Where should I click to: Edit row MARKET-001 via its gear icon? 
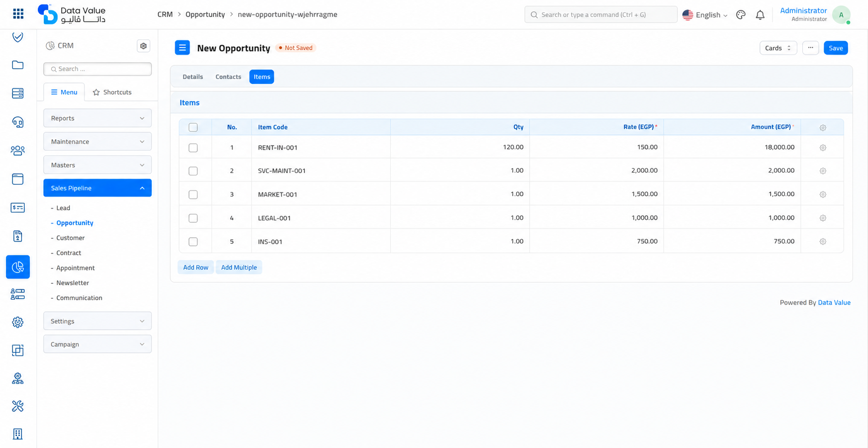[823, 194]
